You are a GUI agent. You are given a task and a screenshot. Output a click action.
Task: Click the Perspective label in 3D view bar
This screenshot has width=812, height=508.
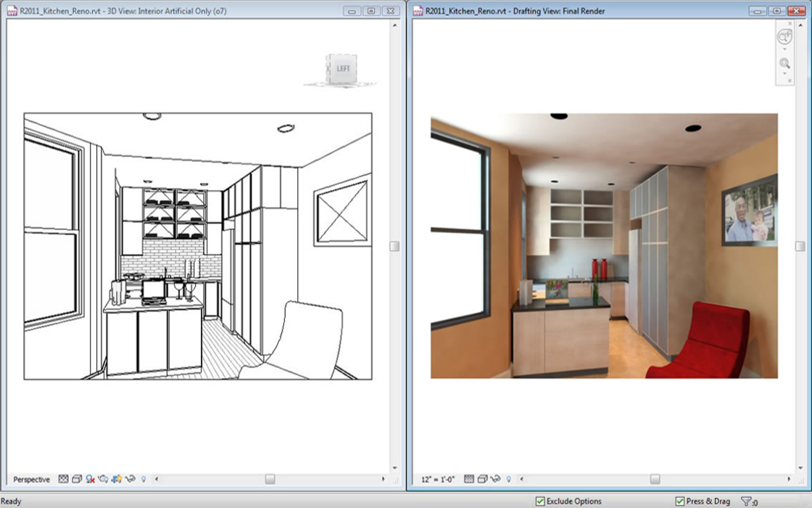32,479
